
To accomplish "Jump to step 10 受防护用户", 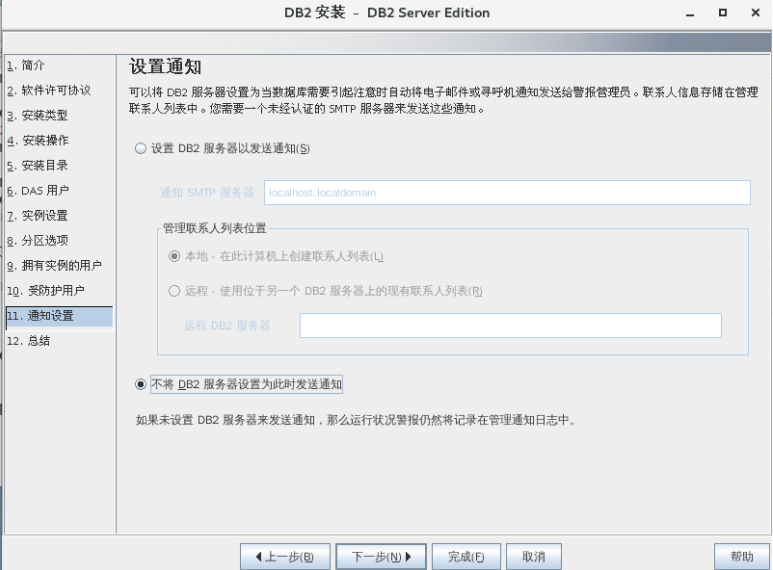I will coord(45,291).
